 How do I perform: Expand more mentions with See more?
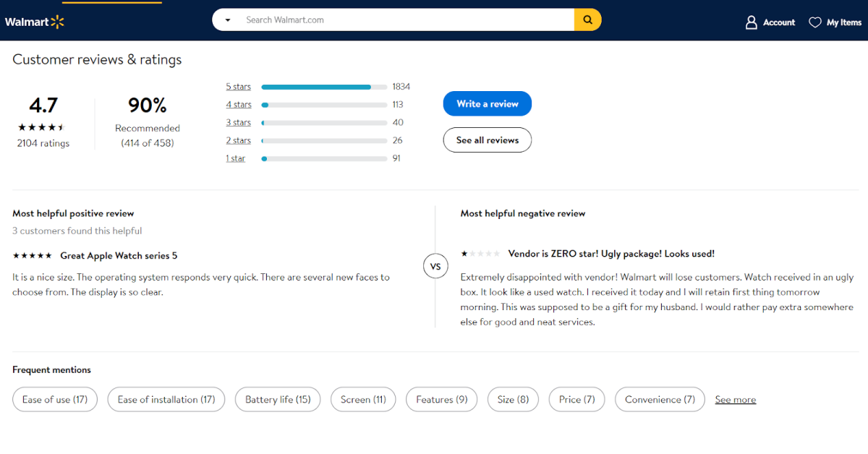click(735, 399)
